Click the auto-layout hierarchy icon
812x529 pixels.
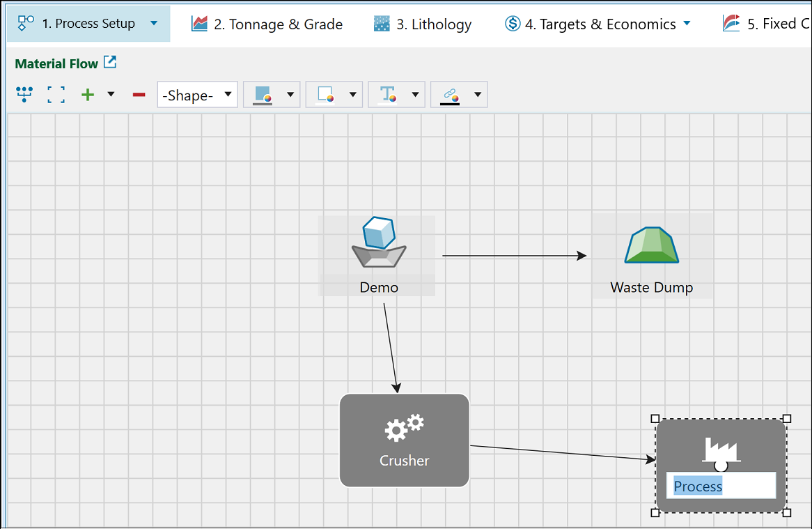(24, 95)
